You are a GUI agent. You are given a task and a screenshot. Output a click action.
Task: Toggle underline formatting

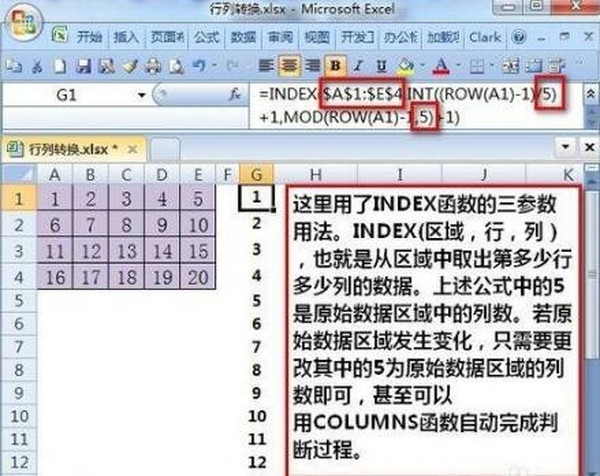point(381,66)
